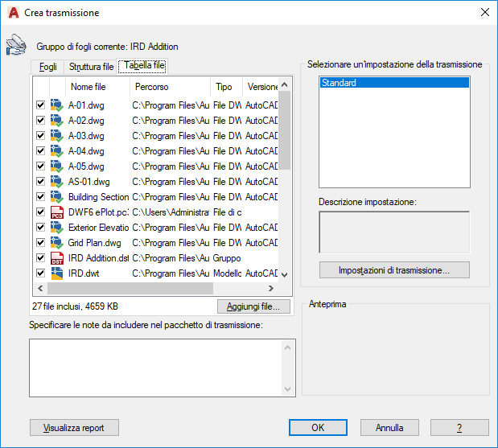Viewport: 498px width, 448px height.
Task: Click the drawing icon for A-05.dwg
Action: tap(57, 166)
